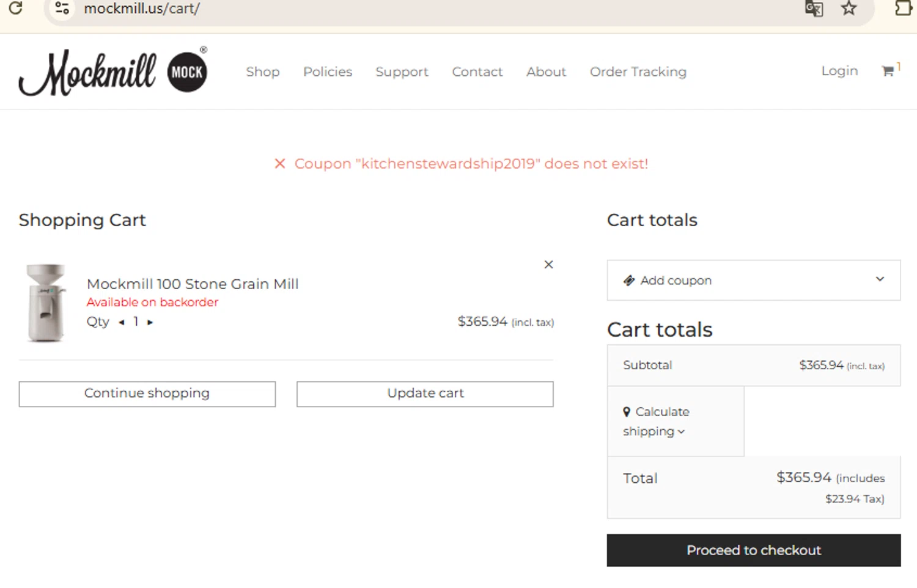The width and height of the screenshot is (917, 588).
Task: Click the coupon tag icon
Action: coord(629,281)
